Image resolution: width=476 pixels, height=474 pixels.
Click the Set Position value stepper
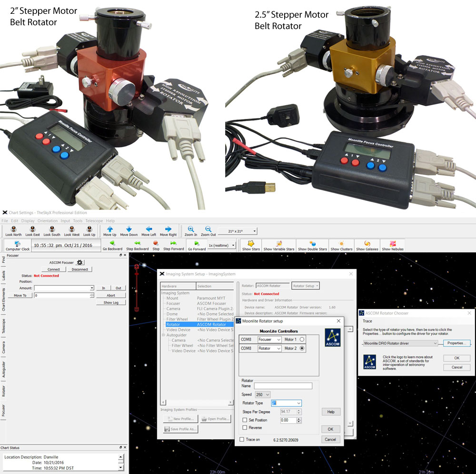point(299,420)
